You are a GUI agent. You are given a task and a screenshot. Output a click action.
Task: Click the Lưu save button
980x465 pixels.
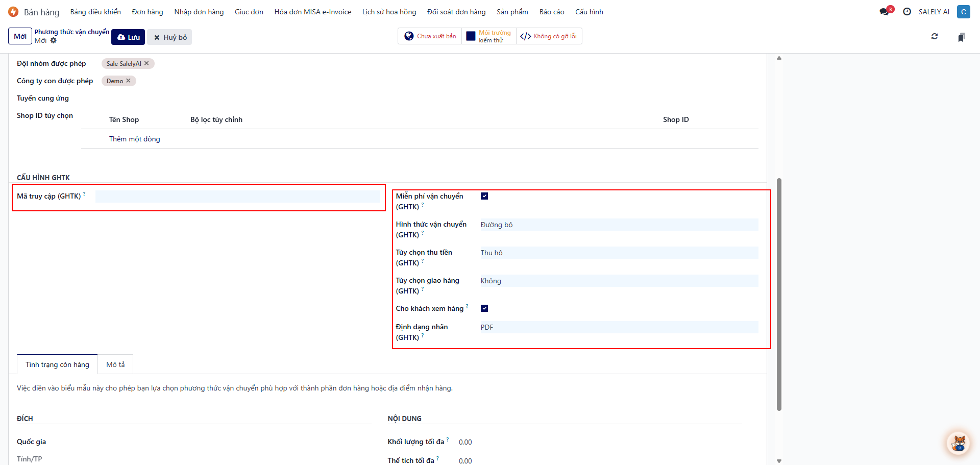(128, 37)
